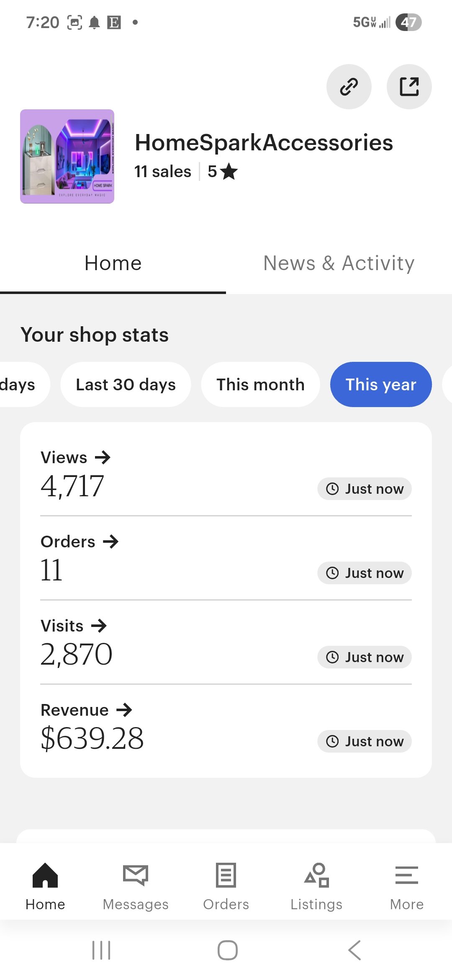Open the Listings shapes icon

pyautogui.click(x=316, y=875)
